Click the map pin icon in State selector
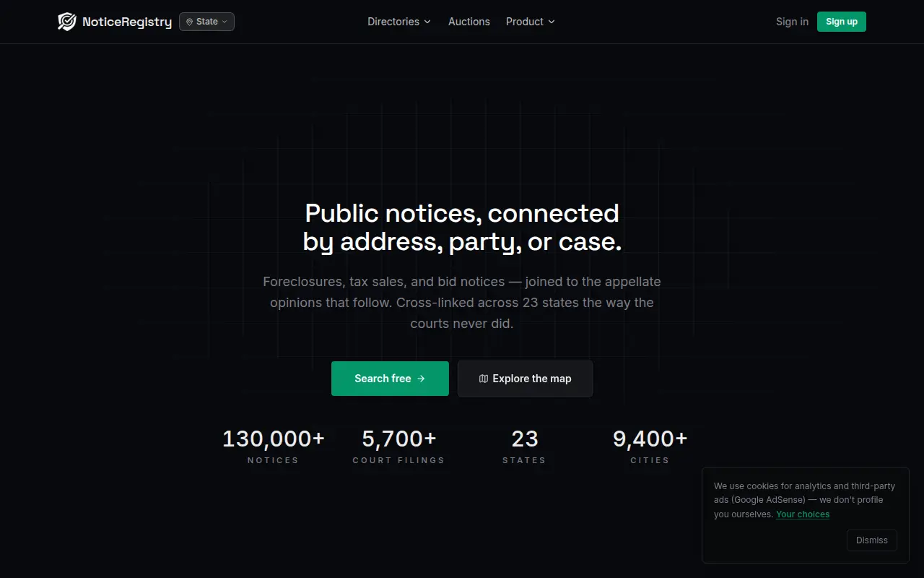The width and height of the screenshot is (924, 578). [x=190, y=22]
